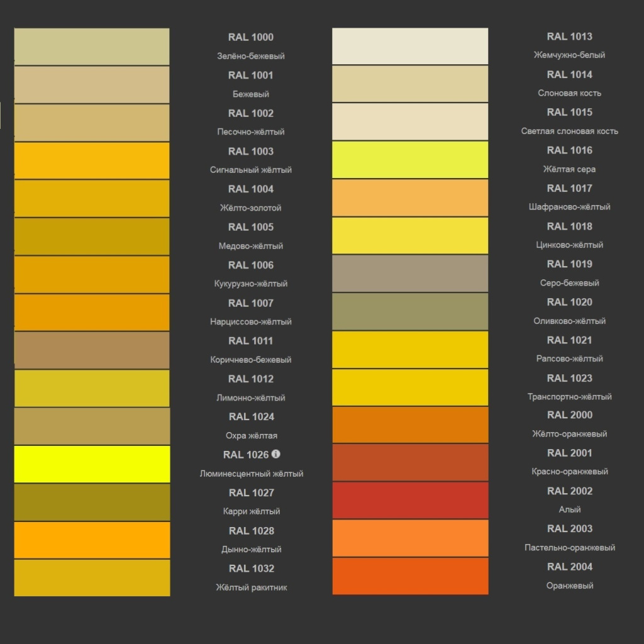Click the RAL 1017 saffron yellow swatch
644x644 pixels.
[410, 198]
